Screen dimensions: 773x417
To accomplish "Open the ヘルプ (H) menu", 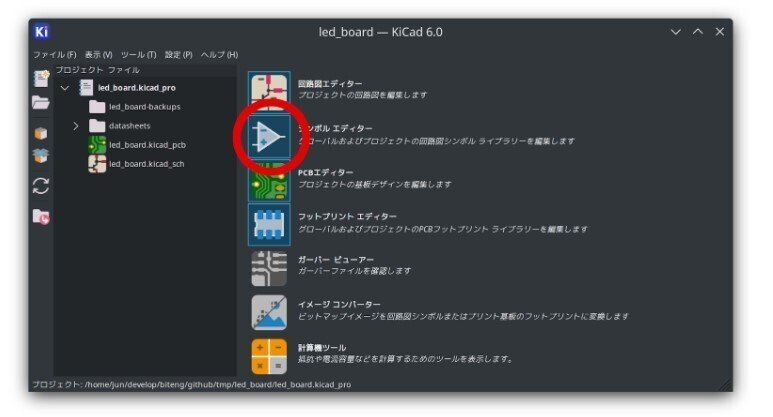I will click(x=219, y=55).
